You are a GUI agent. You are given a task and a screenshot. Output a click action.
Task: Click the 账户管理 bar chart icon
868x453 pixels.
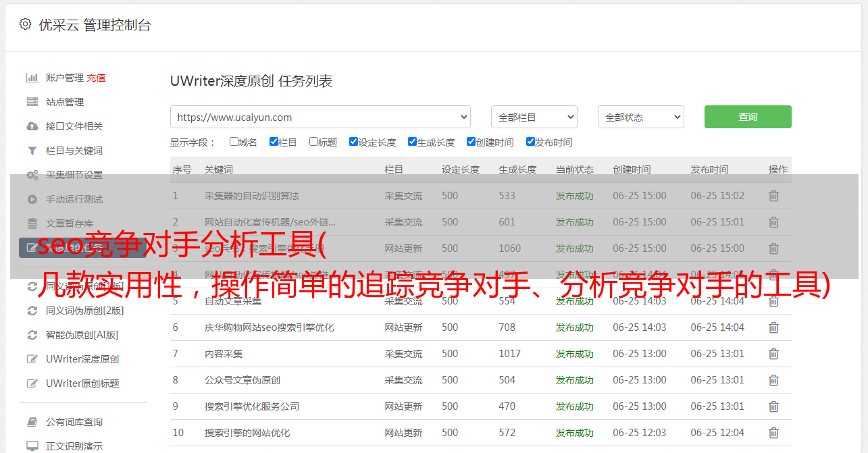tap(32, 78)
